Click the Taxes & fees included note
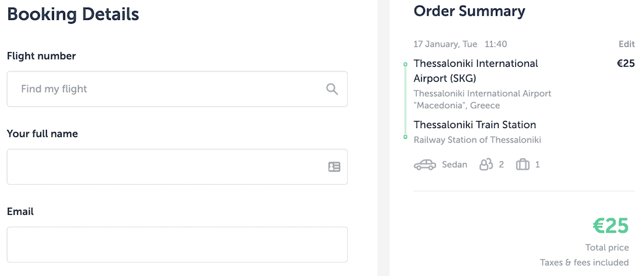This screenshot has height=276, width=644. pyautogui.click(x=584, y=262)
